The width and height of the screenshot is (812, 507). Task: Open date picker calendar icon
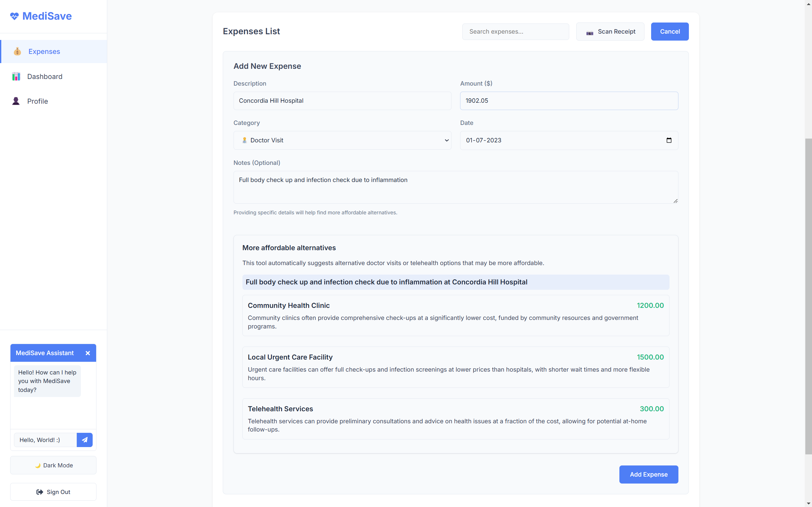(669, 140)
